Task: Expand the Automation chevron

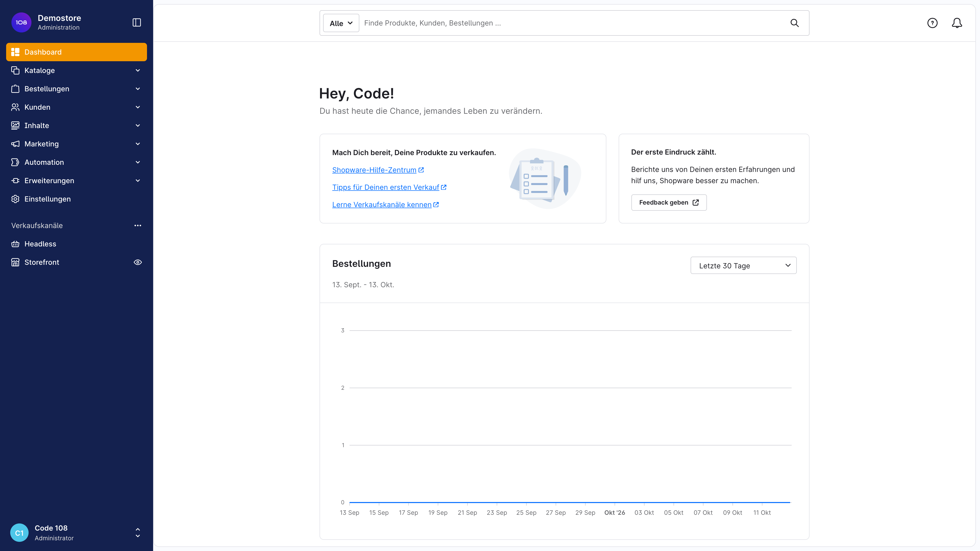Action: pos(138,162)
